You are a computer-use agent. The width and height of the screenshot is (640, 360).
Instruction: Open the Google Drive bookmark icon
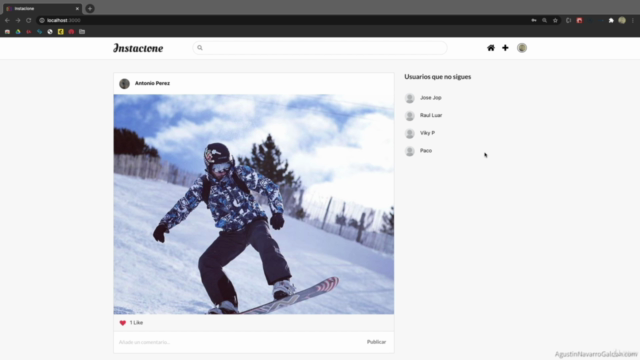(18, 31)
